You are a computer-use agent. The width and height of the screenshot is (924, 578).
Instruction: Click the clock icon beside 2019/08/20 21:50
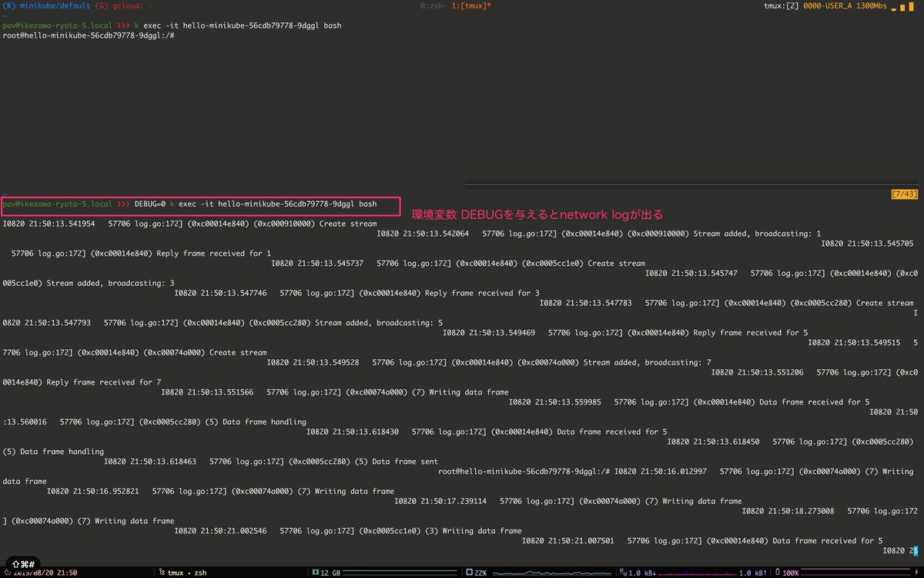pyautogui.click(x=6, y=573)
